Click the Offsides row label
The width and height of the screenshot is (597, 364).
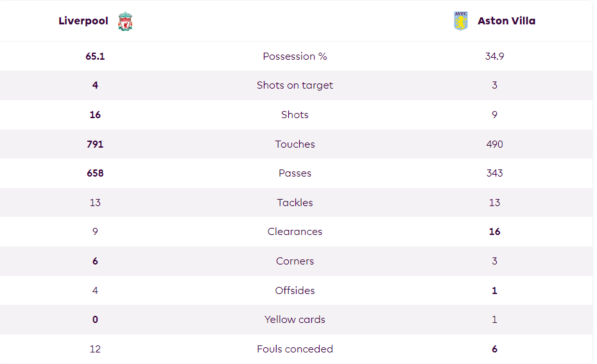click(x=295, y=291)
